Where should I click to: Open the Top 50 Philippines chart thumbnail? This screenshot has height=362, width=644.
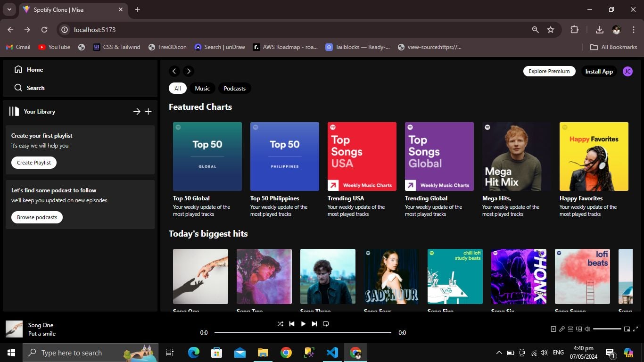(x=285, y=156)
